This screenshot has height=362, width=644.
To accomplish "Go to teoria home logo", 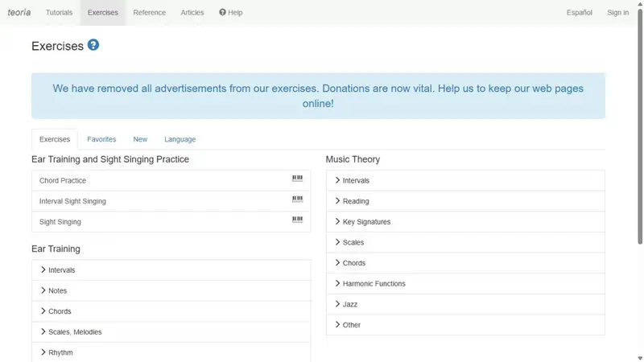I will pyautogui.click(x=19, y=12).
